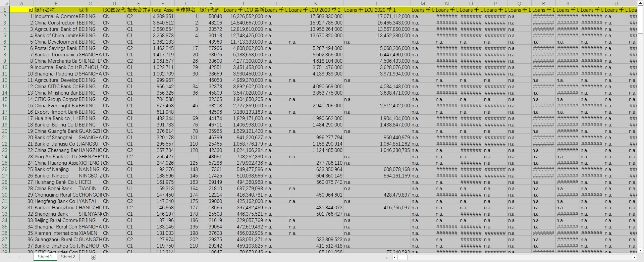Select column F header
This screenshot has height=262, width=644.
pos(163,3)
